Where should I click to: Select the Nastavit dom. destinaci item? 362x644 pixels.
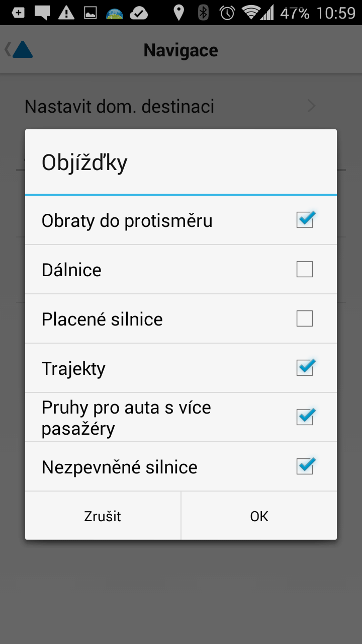point(181,106)
